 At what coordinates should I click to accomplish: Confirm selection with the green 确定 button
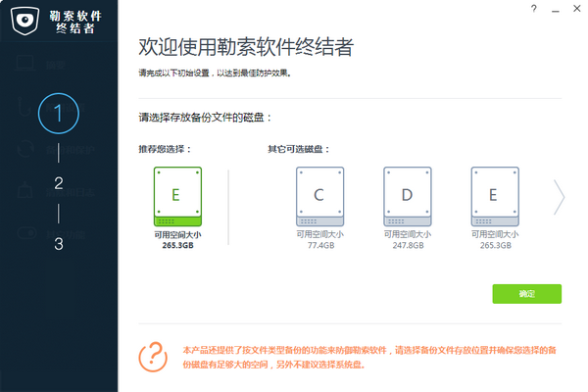click(x=527, y=294)
